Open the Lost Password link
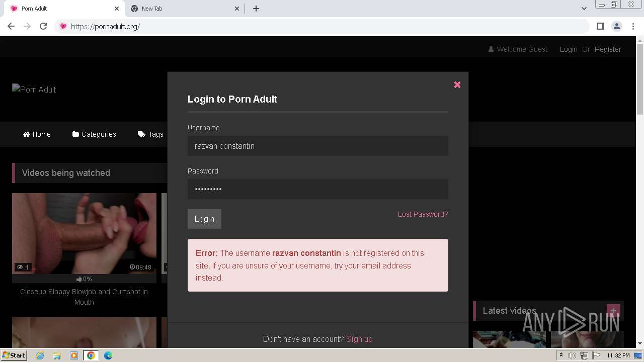 point(423,214)
